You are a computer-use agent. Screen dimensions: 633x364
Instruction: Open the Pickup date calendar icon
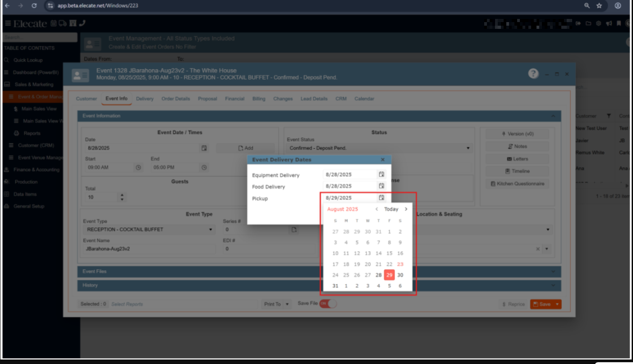pyautogui.click(x=381, y=198)
